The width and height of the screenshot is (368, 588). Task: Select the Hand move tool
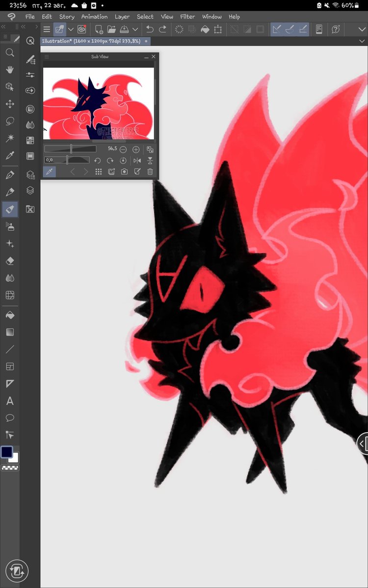click(9, 70)
